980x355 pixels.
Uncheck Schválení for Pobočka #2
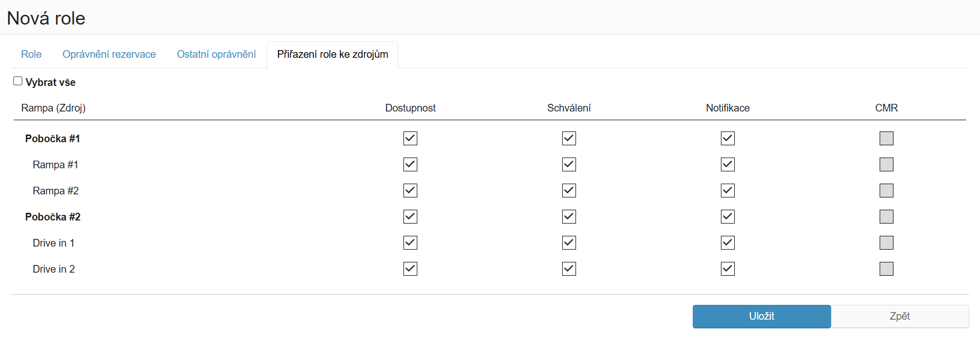(x=569, y=216)
